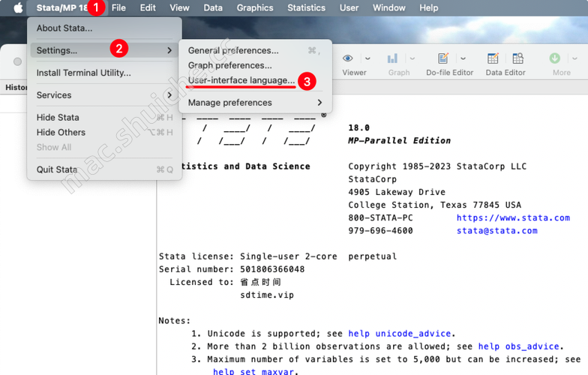Expand the Graph dropdown arrow
Image resolution: width=588 pixels, height=375 pixels.
[412, 58]
